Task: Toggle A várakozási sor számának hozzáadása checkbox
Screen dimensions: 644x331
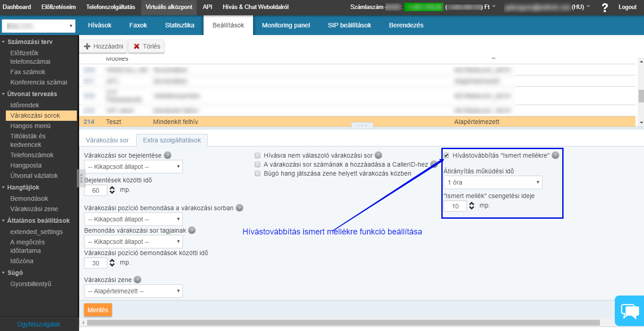Action: (x=258, y=164)
